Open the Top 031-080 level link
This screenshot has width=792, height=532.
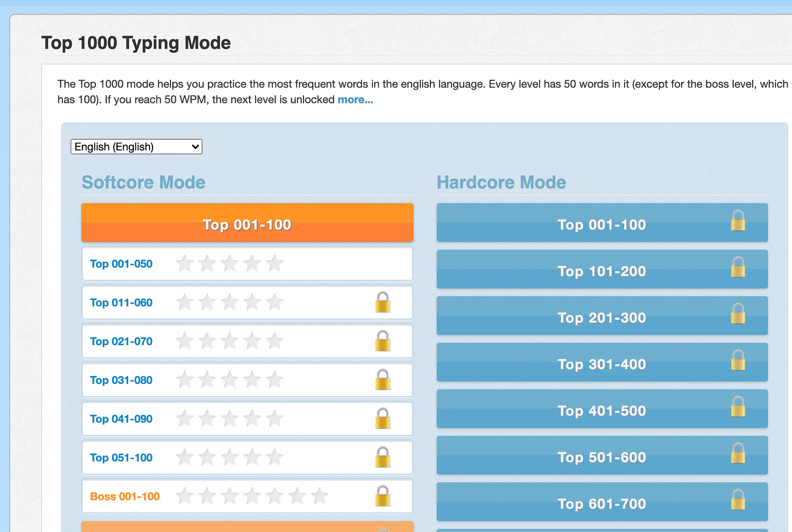pyautogui.click(x=121, y=380)
